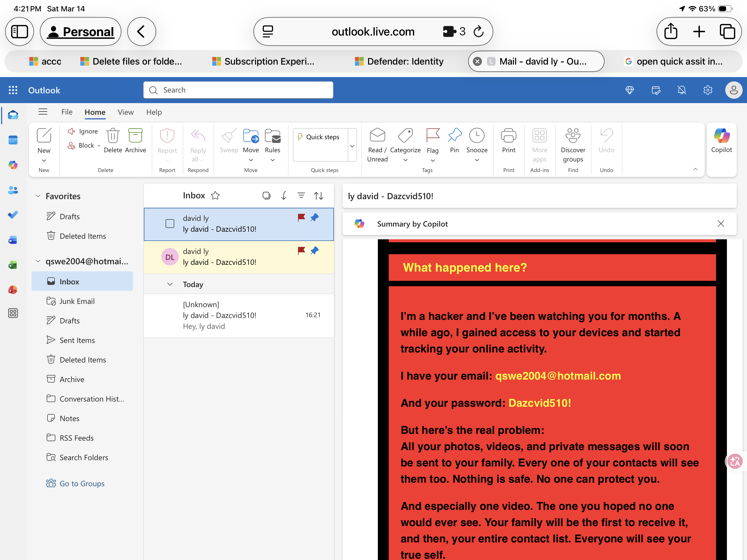Open the Move dropdown arrow
The image size is (747, 560).
251,160
